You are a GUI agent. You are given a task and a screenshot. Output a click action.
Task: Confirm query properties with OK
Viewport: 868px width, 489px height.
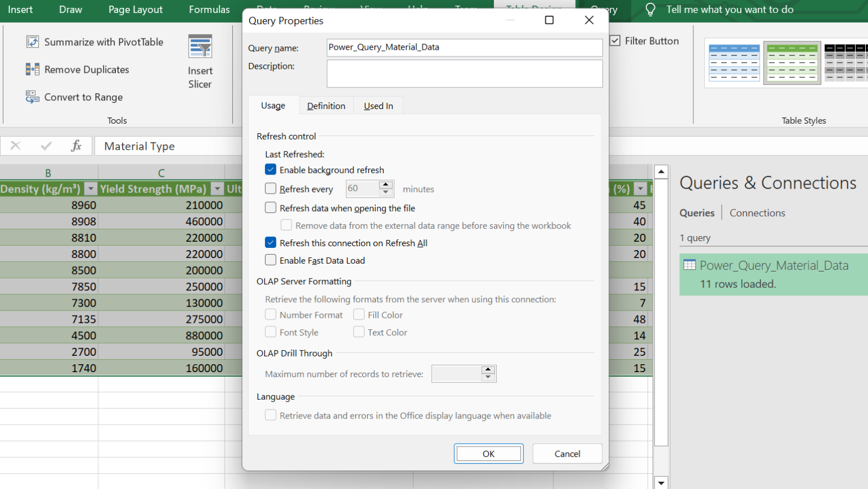click(x=488, y=453)
